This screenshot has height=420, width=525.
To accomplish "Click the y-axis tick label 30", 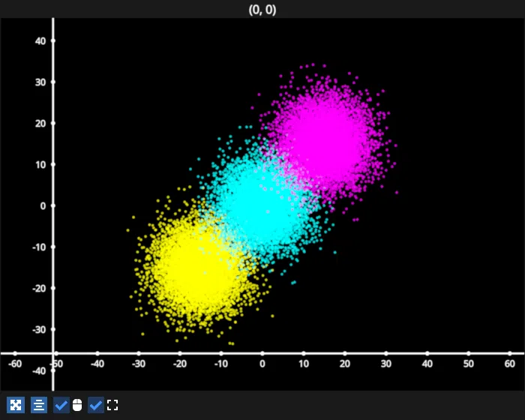I will (x=40, y=82).
